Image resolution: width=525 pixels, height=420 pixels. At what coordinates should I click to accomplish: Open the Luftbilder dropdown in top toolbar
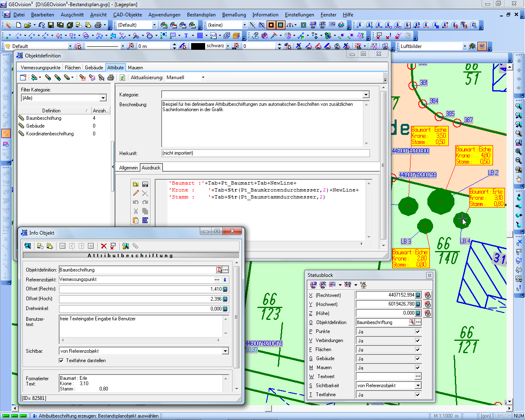(x=465, y=46)
